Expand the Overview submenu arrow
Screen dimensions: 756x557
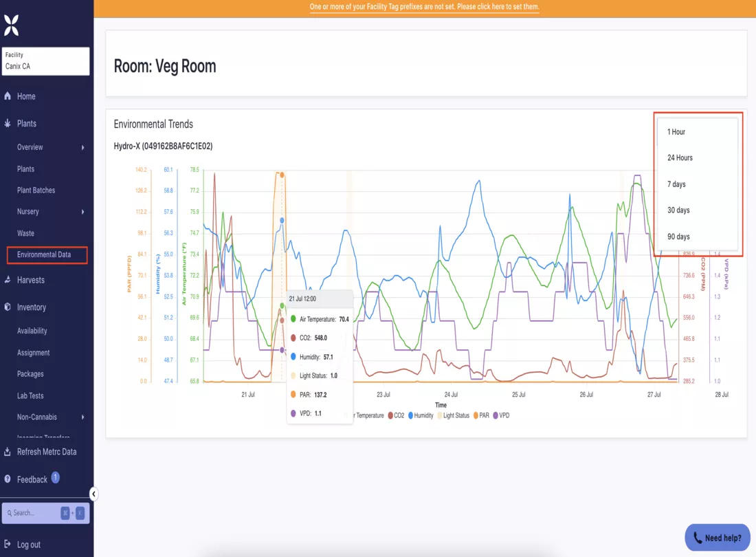tap(83, 147)
